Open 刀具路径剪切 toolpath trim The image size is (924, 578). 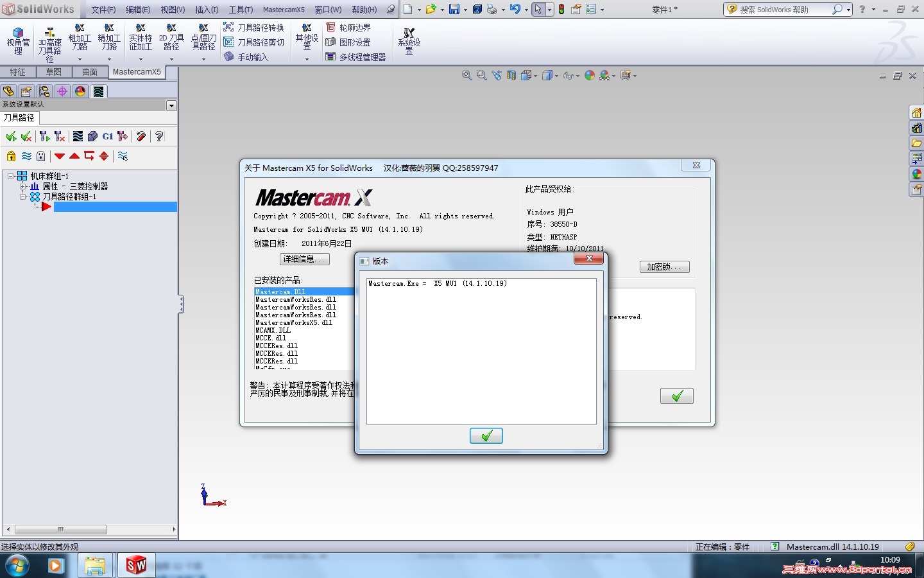click(253, 42)
